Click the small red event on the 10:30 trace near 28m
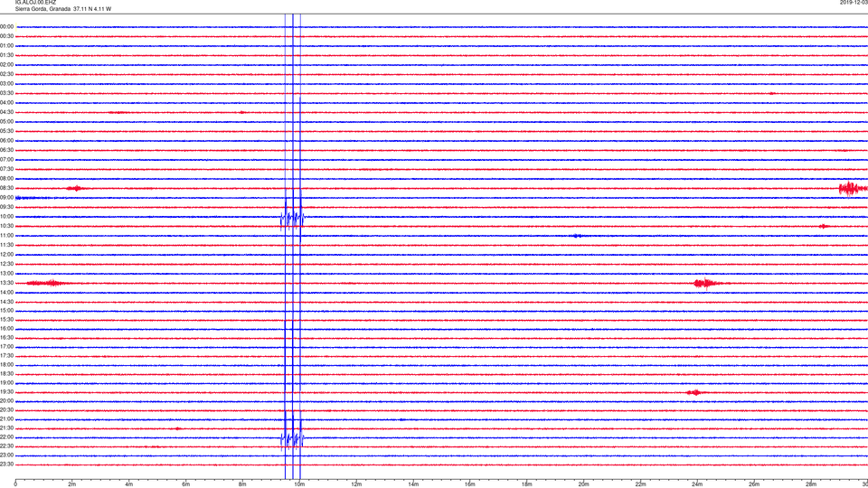Viewport: 868px width, 488px height. (824, 226)
